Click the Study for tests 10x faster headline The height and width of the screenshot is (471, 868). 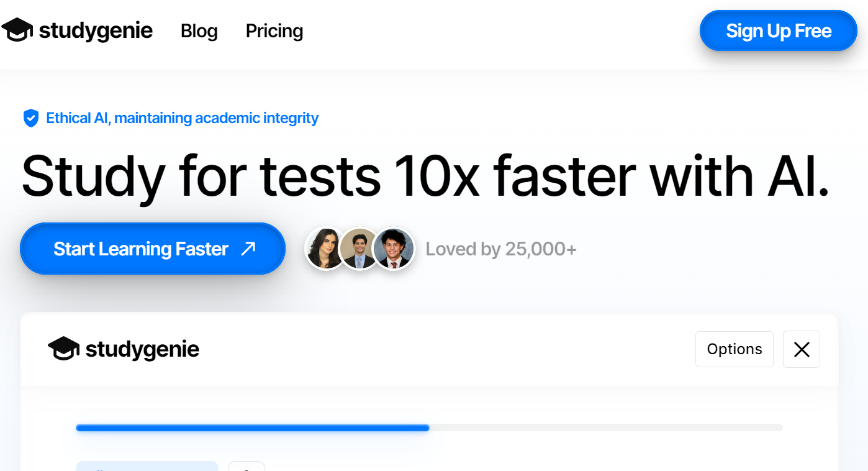425,176
